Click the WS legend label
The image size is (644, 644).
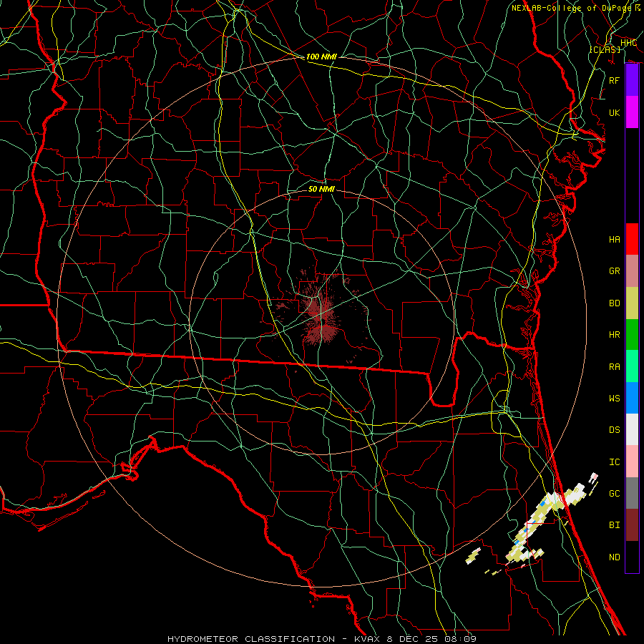click(614, 399)
